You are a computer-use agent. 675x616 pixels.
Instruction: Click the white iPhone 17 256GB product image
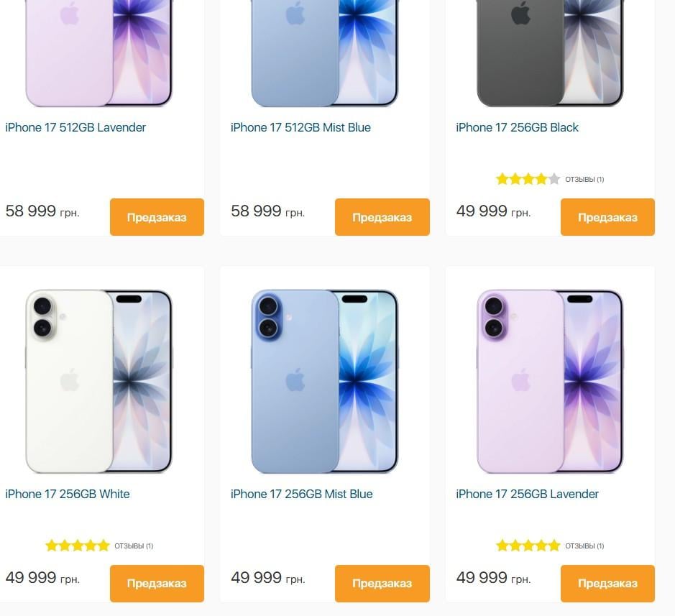99,382
